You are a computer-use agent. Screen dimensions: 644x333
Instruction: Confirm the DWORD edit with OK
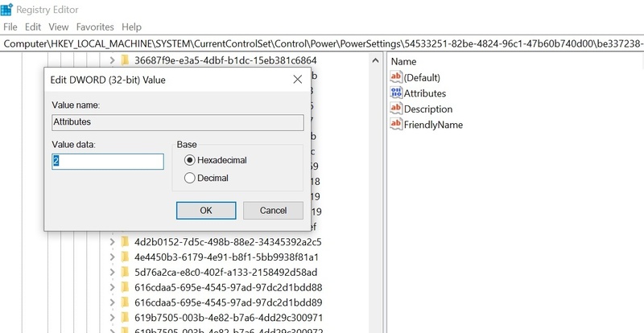(x=206, y=211)
